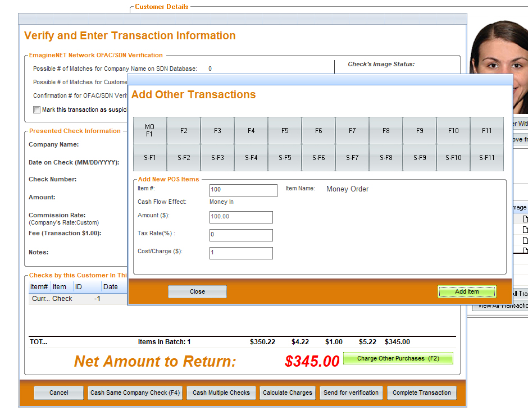Hit the F11 shortcut tile
Viewport: 528px width, 420px height.
[x=486, y=131]
